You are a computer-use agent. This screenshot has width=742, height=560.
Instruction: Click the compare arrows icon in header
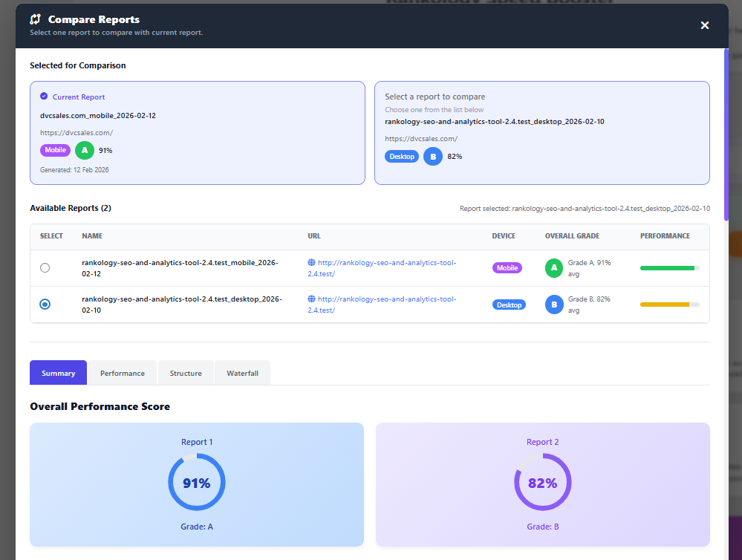[x=36, y=19]
